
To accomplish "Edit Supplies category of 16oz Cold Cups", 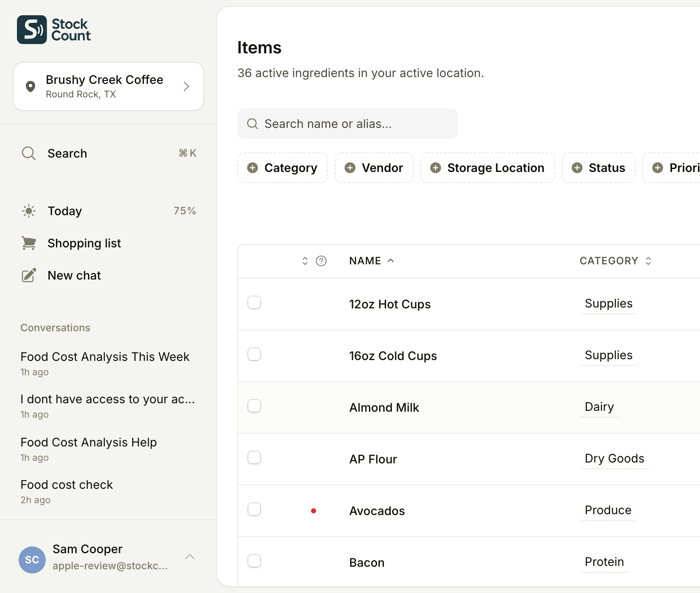I will click(608, 355).
